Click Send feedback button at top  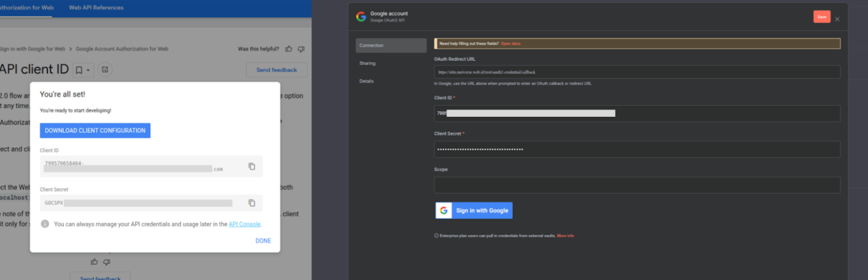pyautogui.click(x=276, y=70)
